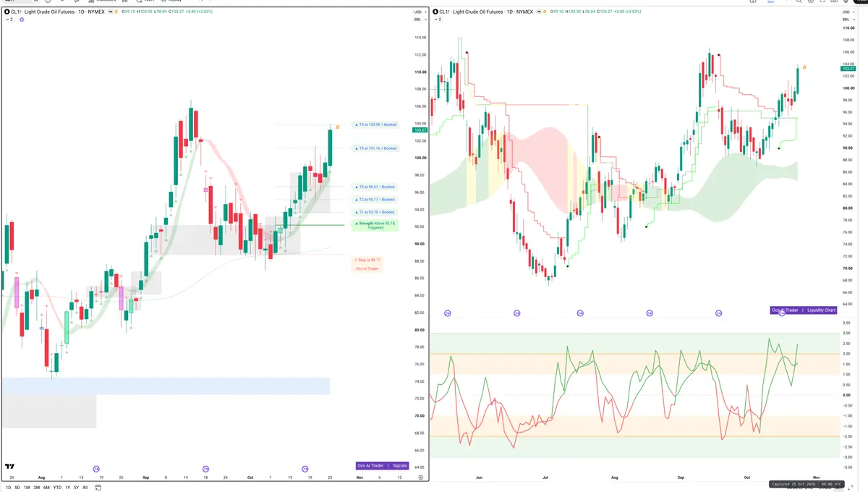Click the 'Ocs Ai Trader | Liquidity Chart' label

pyautogui.click(x=804, y=310)
